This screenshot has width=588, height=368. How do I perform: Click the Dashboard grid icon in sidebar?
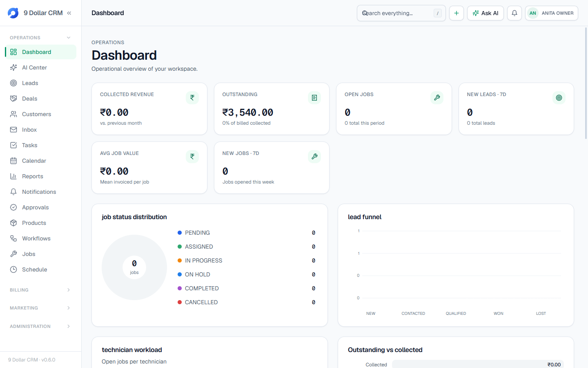[13, 52]
